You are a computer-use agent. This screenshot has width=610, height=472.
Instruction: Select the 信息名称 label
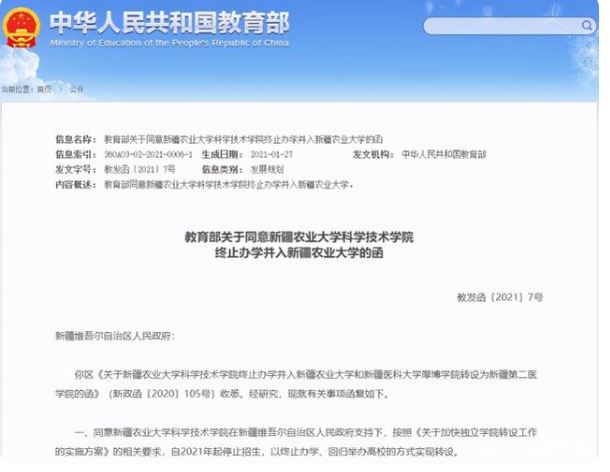tap(75, 139)
